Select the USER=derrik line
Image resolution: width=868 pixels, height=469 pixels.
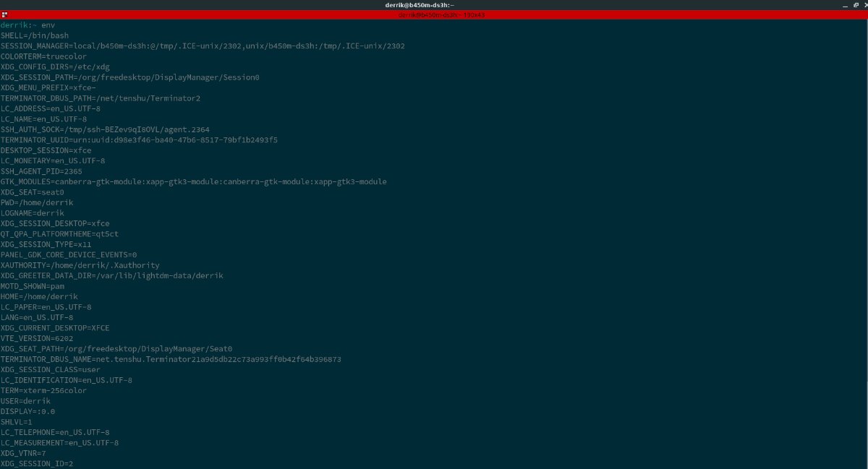pyautogui.click(x=25, y=400)
